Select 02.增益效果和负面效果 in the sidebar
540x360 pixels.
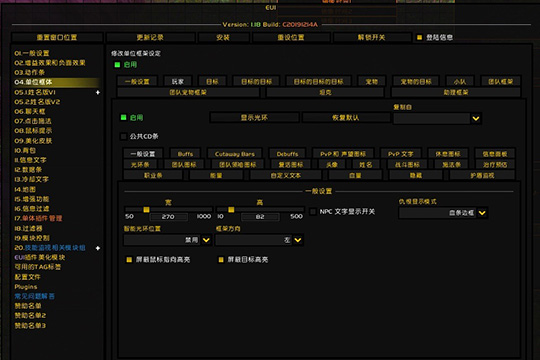[50, 63]
